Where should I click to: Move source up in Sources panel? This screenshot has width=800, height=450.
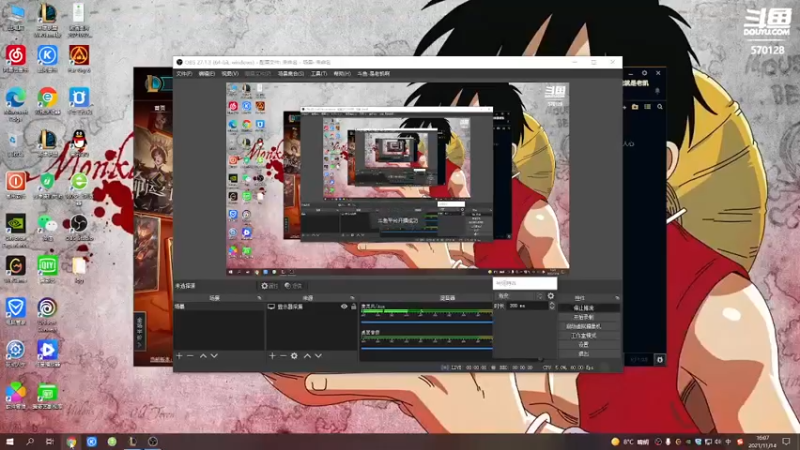point(307,356)
